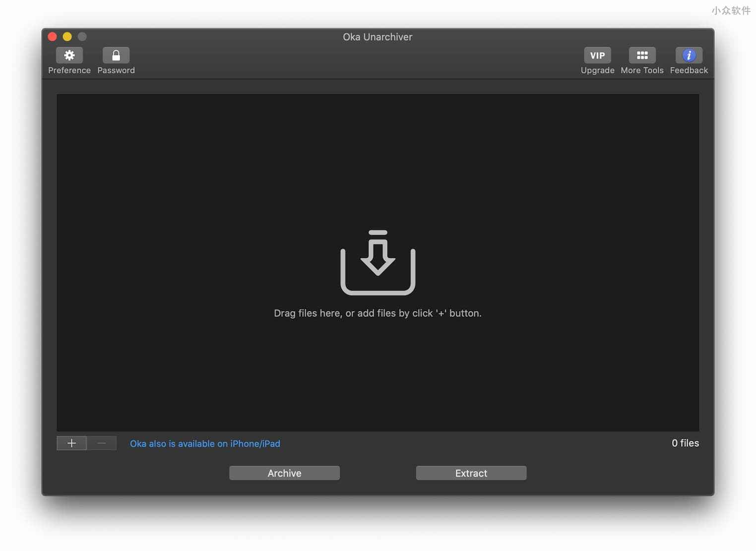Close the Oka Unarchiver window

(x=52, y=37)
